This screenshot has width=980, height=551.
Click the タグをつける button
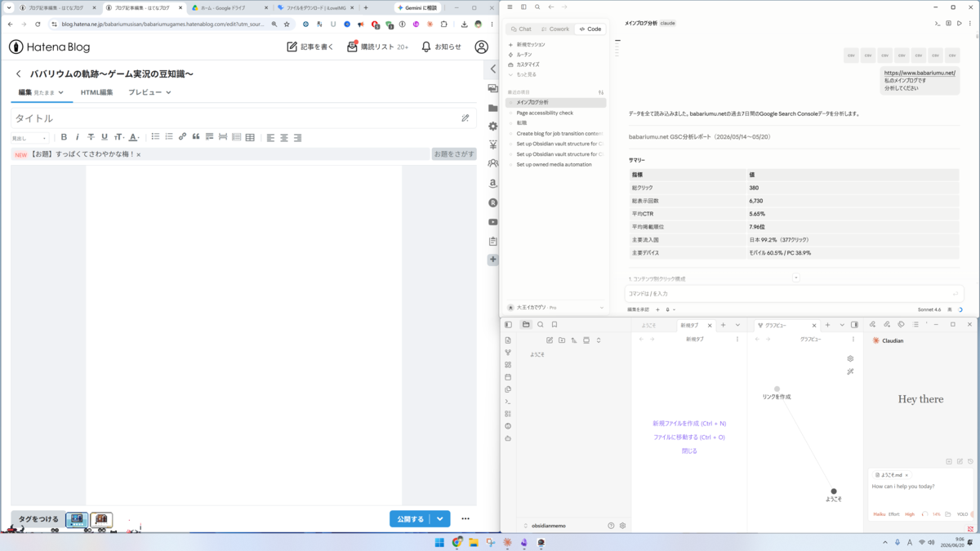point(38,519)
